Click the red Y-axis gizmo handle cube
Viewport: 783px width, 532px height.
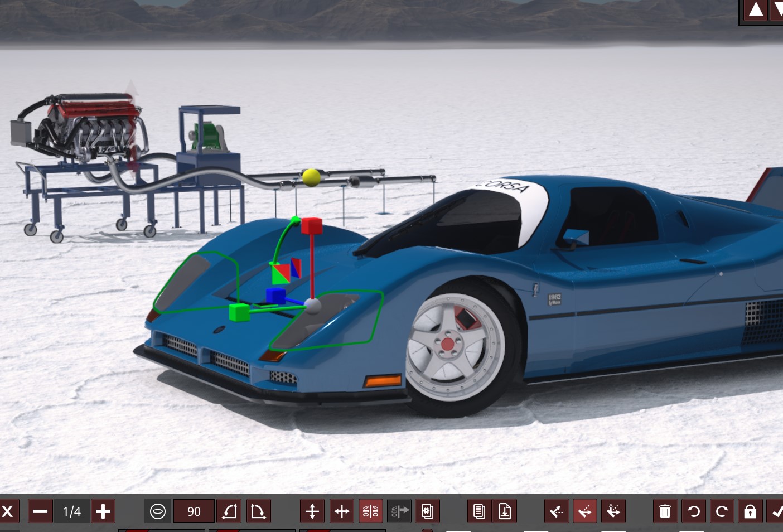[312, 226]
